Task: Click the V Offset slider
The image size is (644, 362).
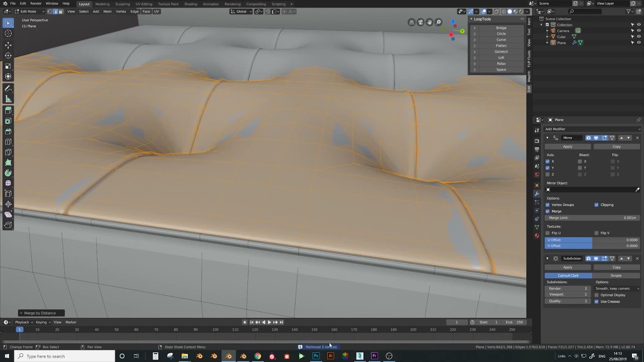Action: coord(592,246)
